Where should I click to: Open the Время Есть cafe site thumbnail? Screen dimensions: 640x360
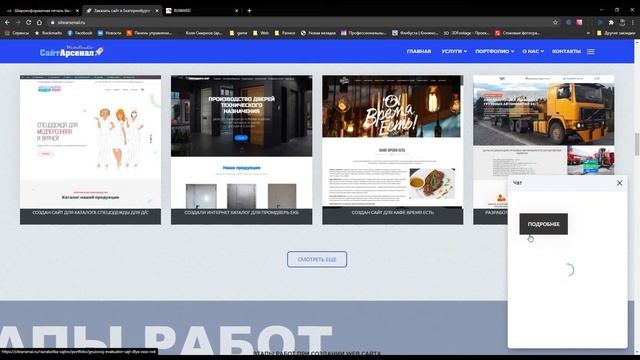(393, 142)
